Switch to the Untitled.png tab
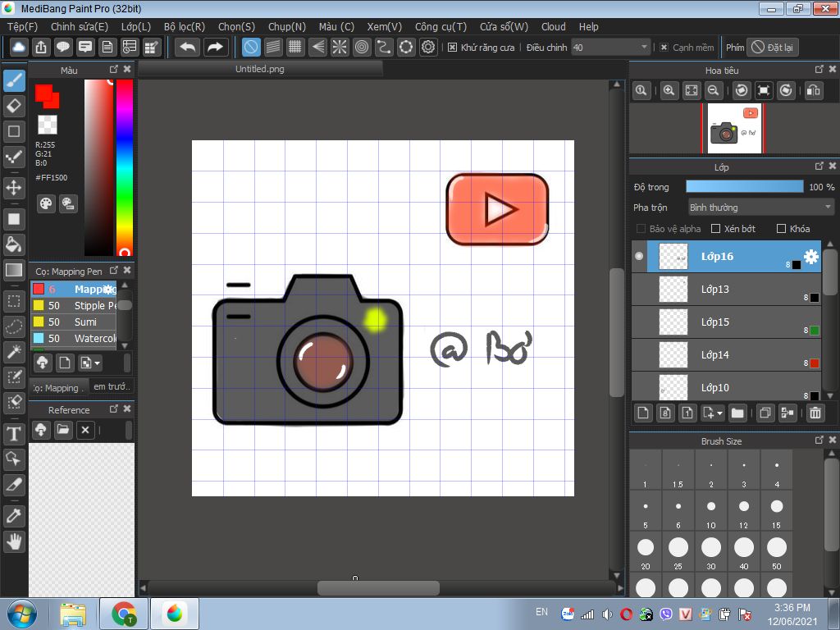The height and width of the screenshot is (630, 840). [260, 69]
